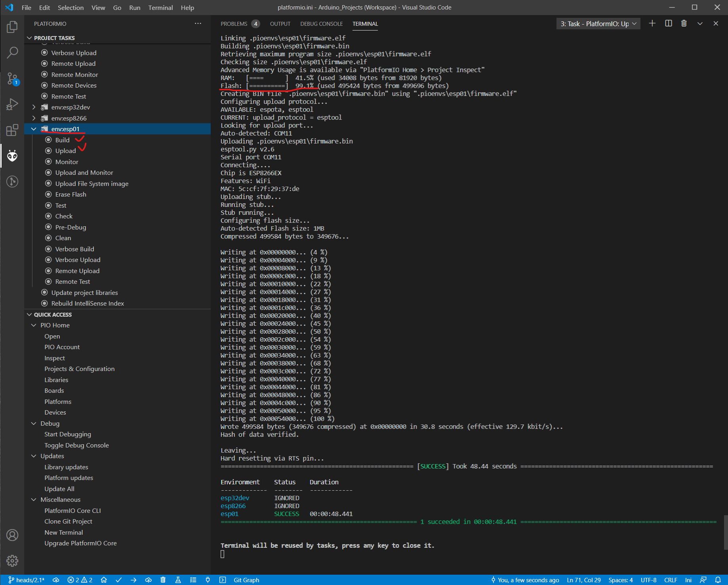This screenshot has width=728, height=585.
Task: Open the Manage gear icon
Action: [x=12, y=561]
